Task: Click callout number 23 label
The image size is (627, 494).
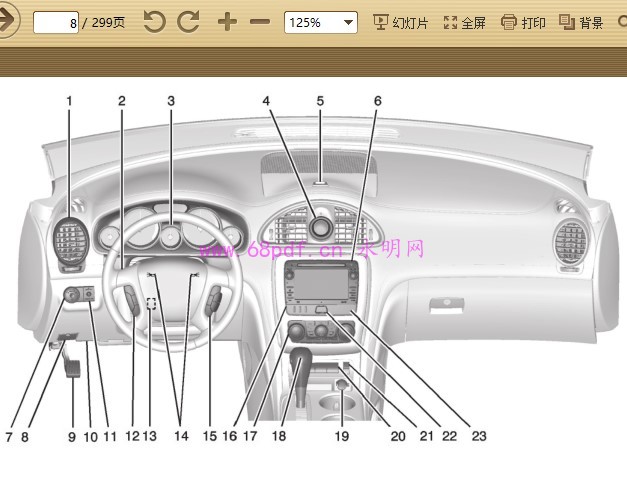Action: pyautogui.click(x=478, y=435)
